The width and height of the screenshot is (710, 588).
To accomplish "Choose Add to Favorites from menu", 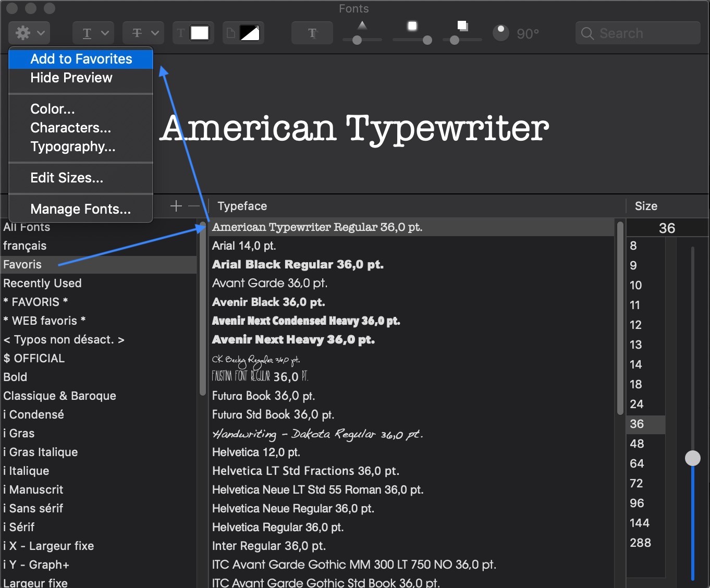I will point(81,59).
